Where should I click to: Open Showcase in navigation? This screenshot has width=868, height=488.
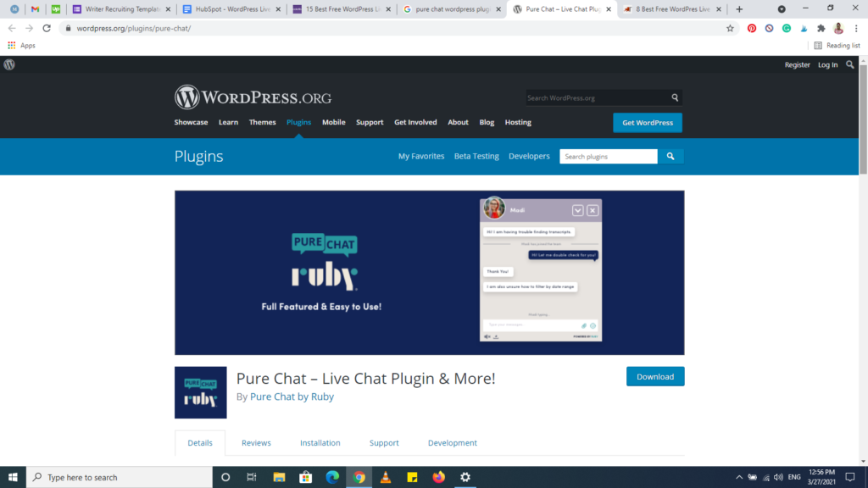191,122
